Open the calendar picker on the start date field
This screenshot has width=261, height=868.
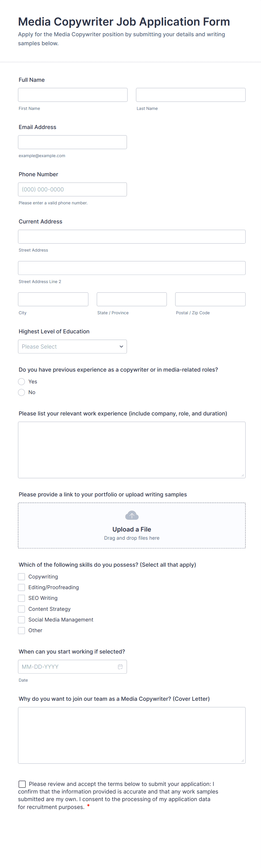pos(120,666)
